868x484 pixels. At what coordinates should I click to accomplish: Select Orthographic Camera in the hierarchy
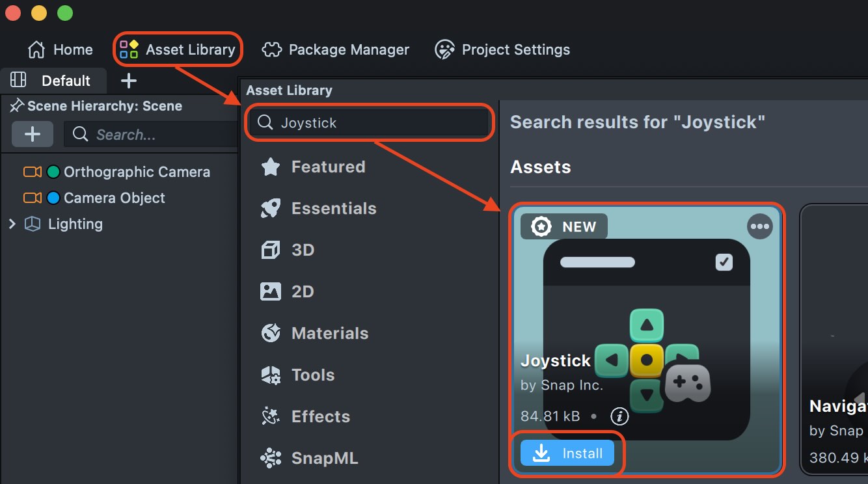click(x=137, y=172)
